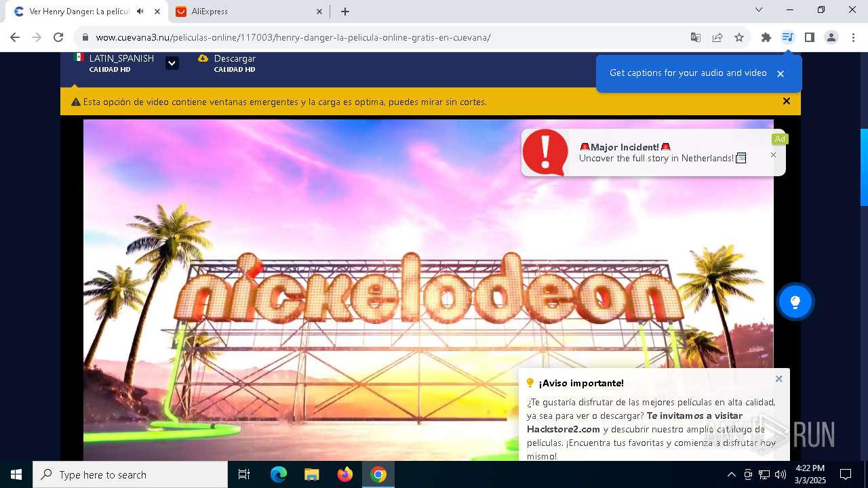
Task: Share this page icon
Action: click(x=717, y=37)
